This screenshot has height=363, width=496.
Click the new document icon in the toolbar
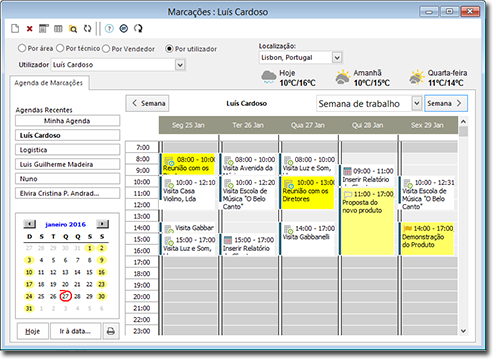(x=15, y=29)
